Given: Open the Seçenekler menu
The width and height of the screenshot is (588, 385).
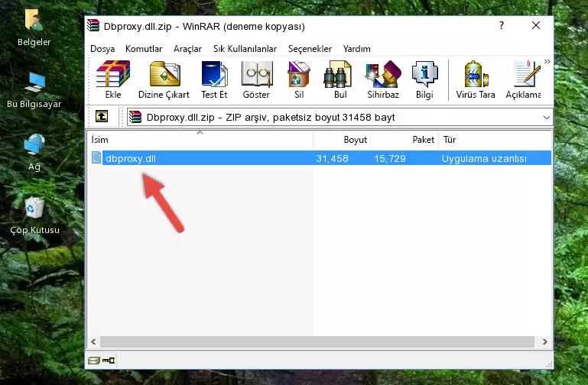Looking at the screenshot, I should 310,49.
